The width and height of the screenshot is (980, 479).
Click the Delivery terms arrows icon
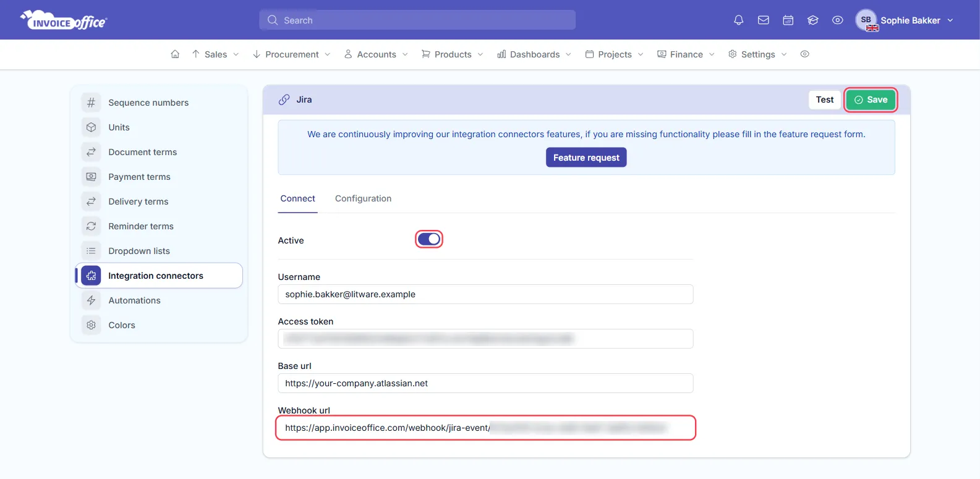tap(91, 201)
